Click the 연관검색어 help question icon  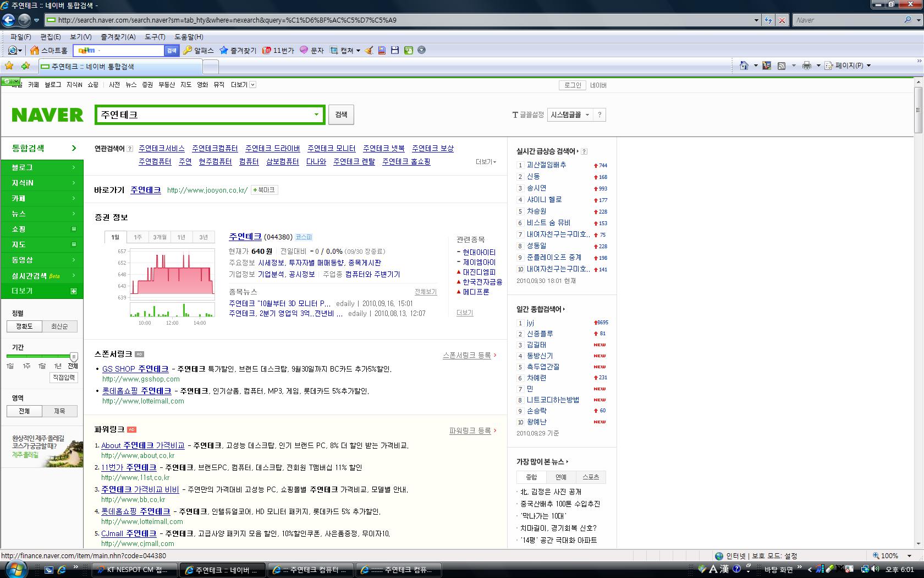click(x=130, y=149)
